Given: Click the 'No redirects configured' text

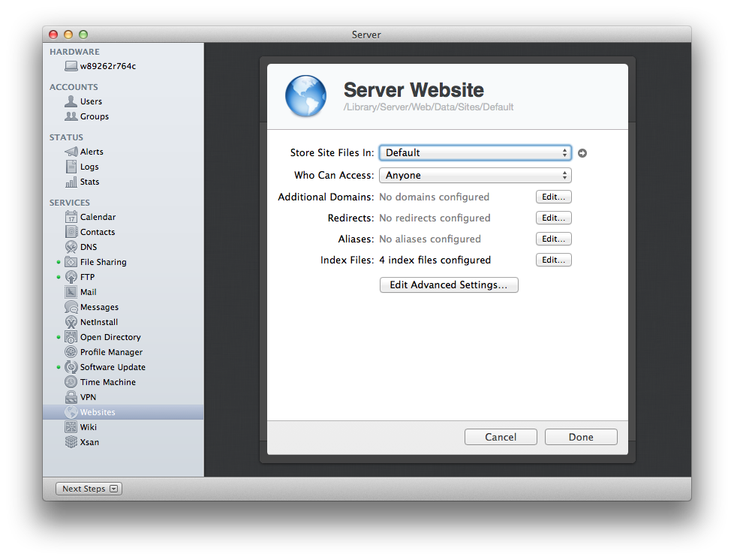Looking at the screenshot, I should pos(435,218).
